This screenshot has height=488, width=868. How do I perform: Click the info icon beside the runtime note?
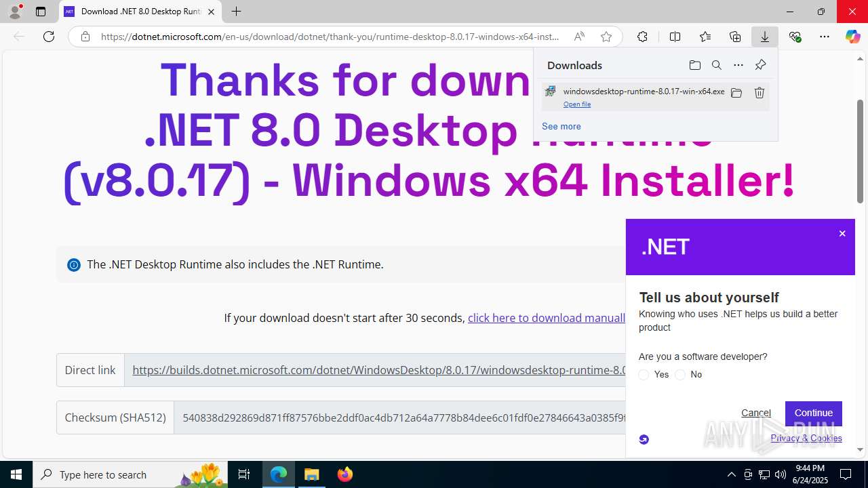tap(74, 265)
